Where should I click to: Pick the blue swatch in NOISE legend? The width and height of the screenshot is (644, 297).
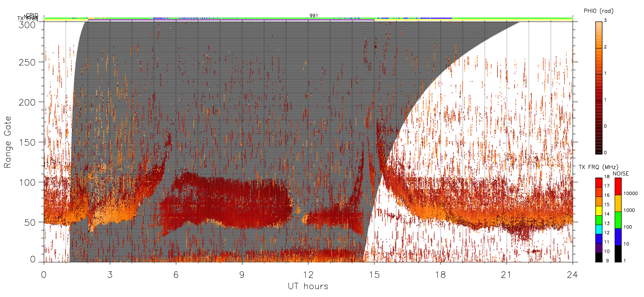click(x=618, y=237)
